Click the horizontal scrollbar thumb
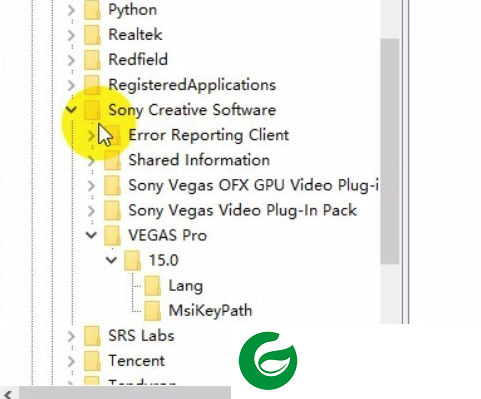This screenshot has width=481, height=399. 125,393
